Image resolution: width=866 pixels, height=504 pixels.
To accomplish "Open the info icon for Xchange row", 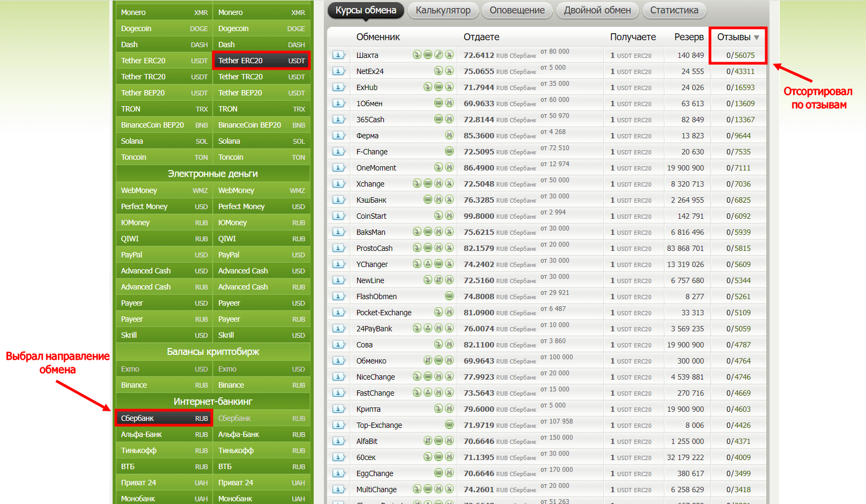I will [338, 183].
